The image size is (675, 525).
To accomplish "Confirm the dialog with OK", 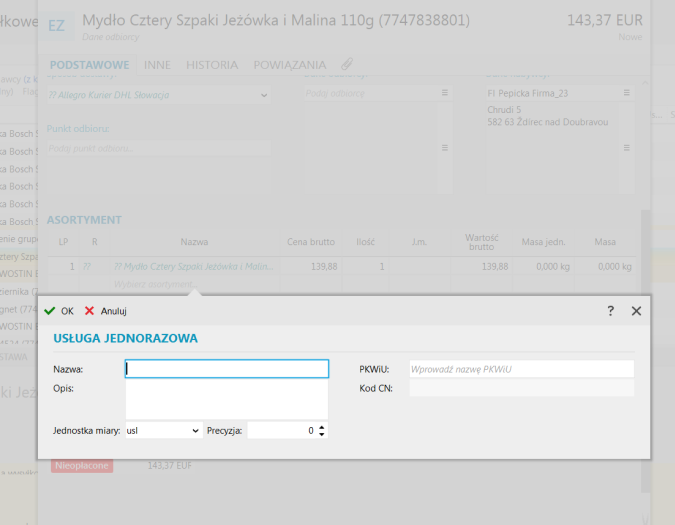I will tap(59, 311).
